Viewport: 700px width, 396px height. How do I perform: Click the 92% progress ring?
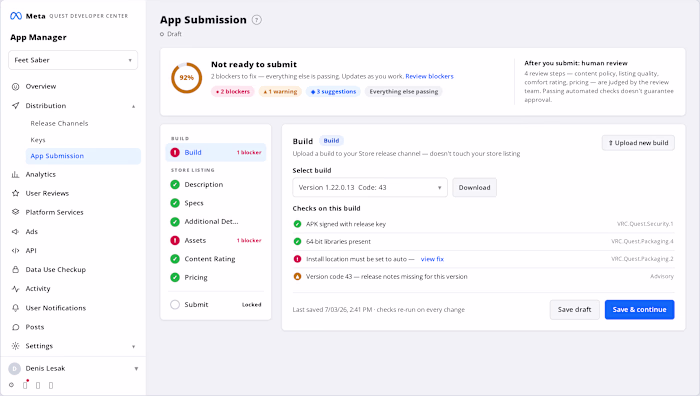point(187,78)
